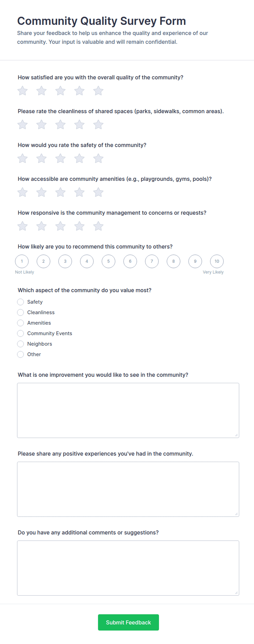Choose 10 on the recommendation scale

(x=217, y=261)
